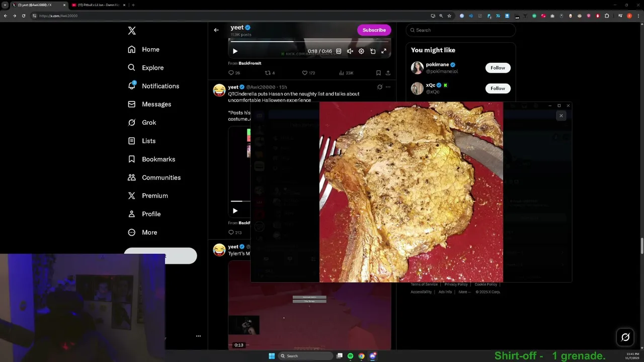Open the Extensions puzzle icon
Screen dimensions: 644x362
607,16
